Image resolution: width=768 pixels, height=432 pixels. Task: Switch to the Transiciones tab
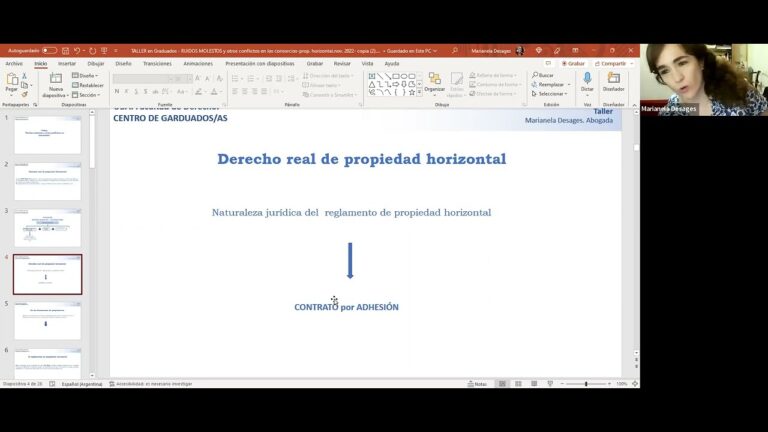tap(157, 63)
